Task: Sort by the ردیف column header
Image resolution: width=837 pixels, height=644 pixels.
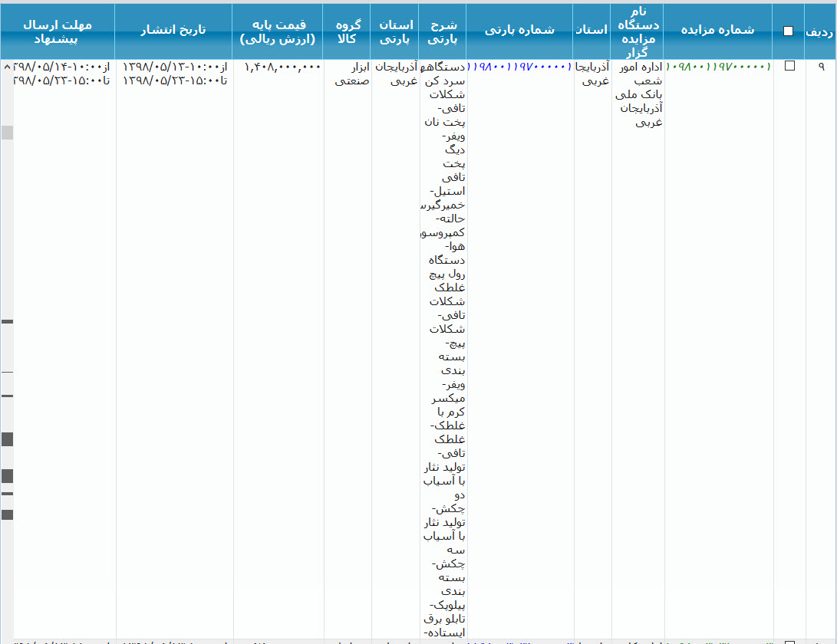Action: coord(820,31)
